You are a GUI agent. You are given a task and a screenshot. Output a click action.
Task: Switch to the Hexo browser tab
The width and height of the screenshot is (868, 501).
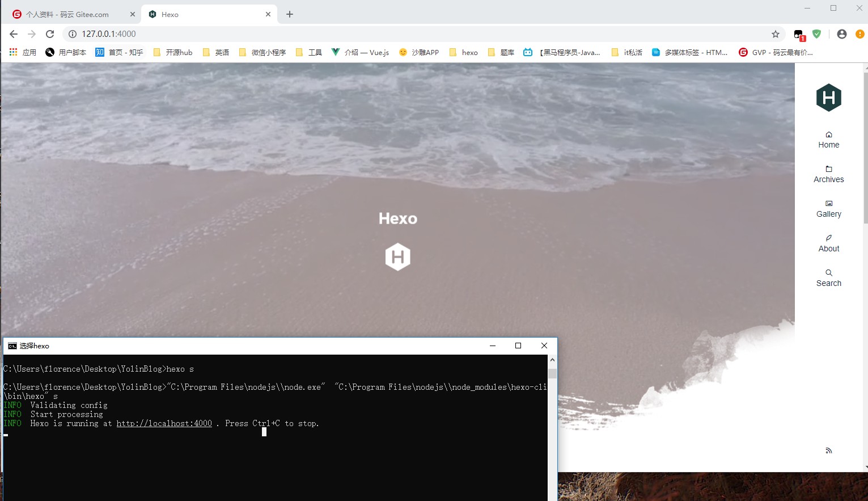(210, 14)
